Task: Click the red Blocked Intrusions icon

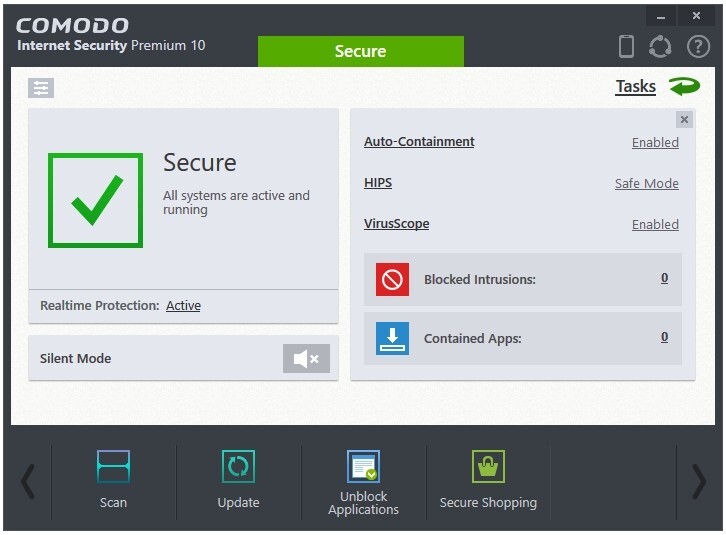Action: [392, 279]
